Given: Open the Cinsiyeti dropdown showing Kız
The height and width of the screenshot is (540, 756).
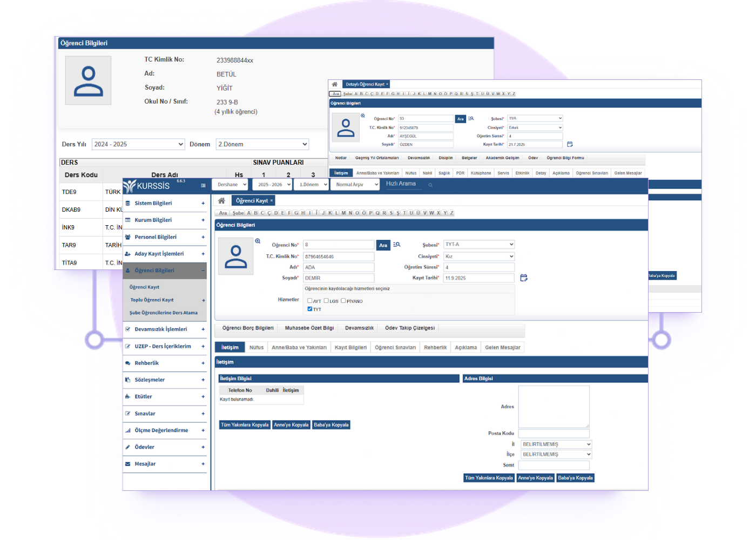Looking at the screenshot, I should (x=479, y=256).
